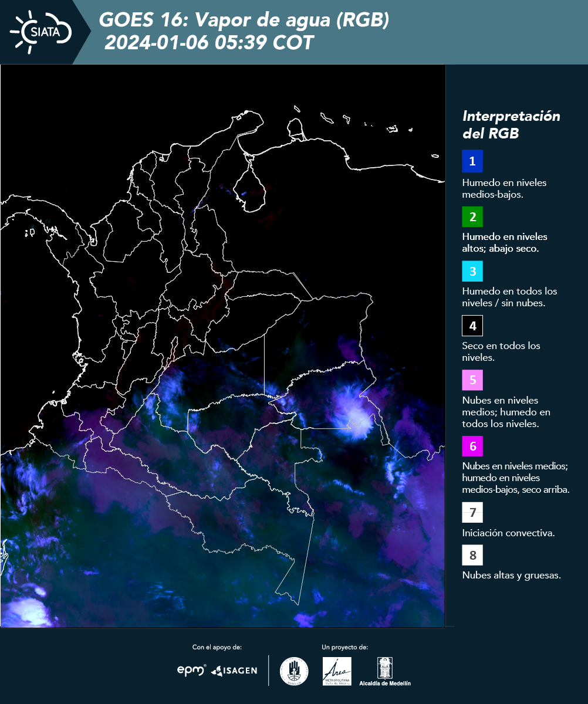The width and height of the screenshot is (588, 704).
Task: Select green legend swatch number 2
Action: 472,216
